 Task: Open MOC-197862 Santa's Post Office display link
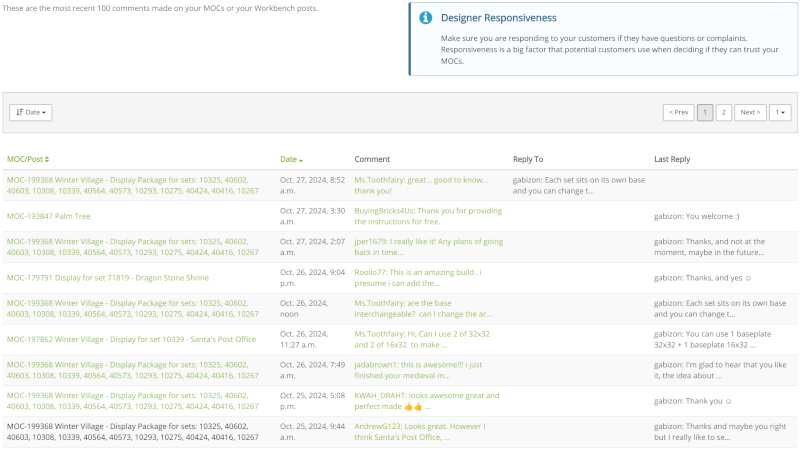pos(131,339)
